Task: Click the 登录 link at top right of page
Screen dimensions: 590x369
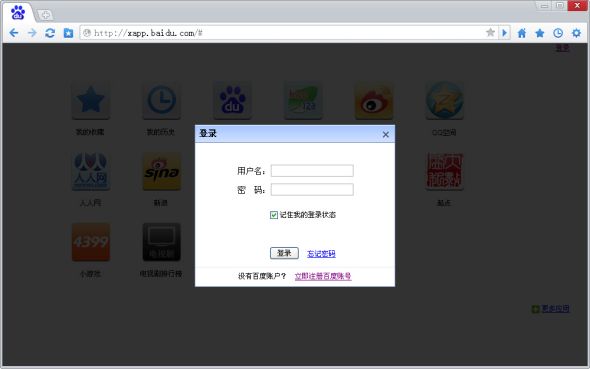Action: [563, 48]
